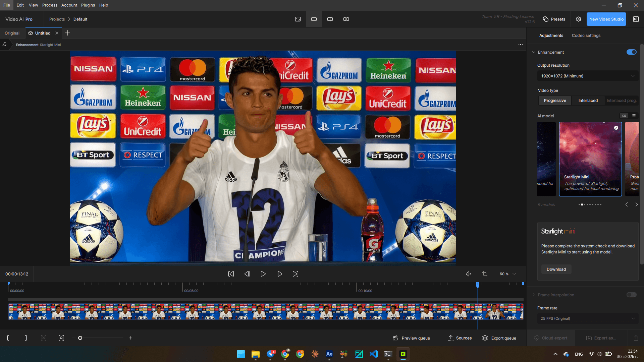Screen dimensions: 644x362
Task: Click the video filmstrip thumbnail track
Action: click(x=266, y=312)
